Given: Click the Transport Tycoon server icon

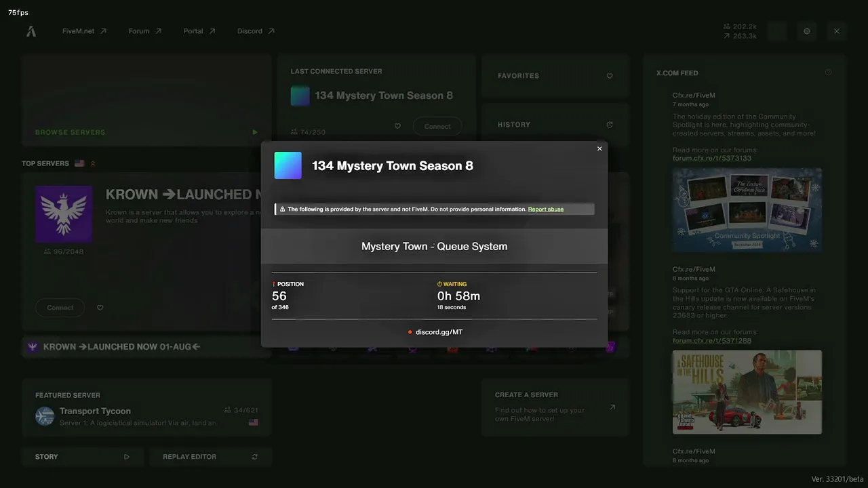Looking at the screenshot, I should click(45, 416).
